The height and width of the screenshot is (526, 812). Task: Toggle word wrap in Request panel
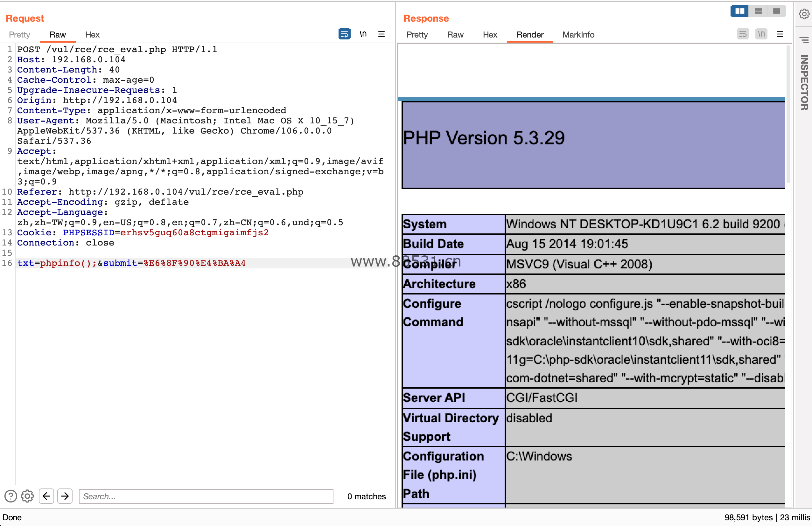344,34
